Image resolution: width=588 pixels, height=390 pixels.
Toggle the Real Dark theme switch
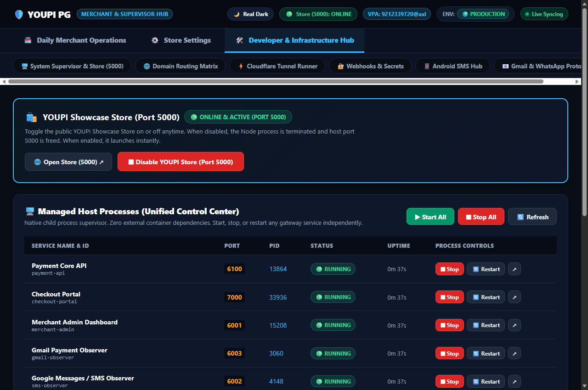coord(250,14)
